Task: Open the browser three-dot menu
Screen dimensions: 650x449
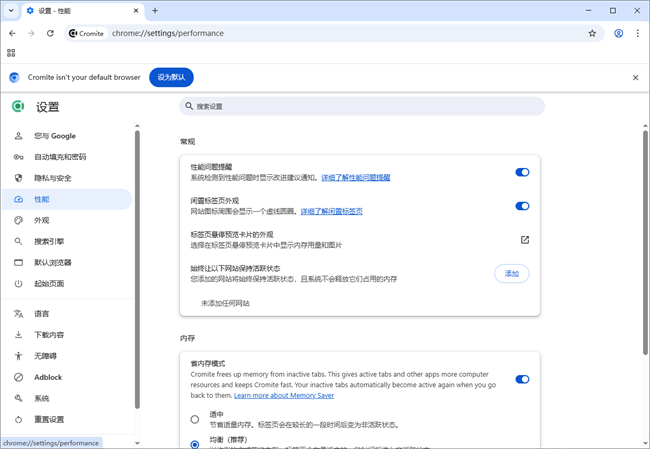Action: click(x=638, y=33)
